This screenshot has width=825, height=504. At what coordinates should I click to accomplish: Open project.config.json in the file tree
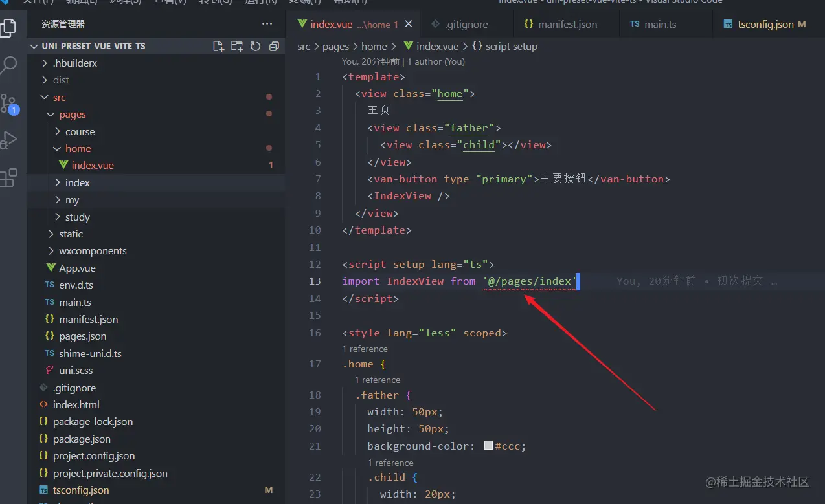pos(155,455)
